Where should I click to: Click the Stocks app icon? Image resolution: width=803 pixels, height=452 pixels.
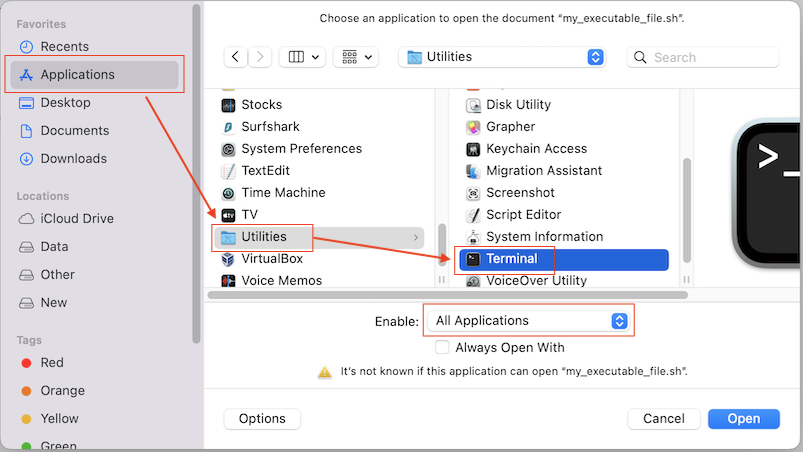tap(228, 105)
